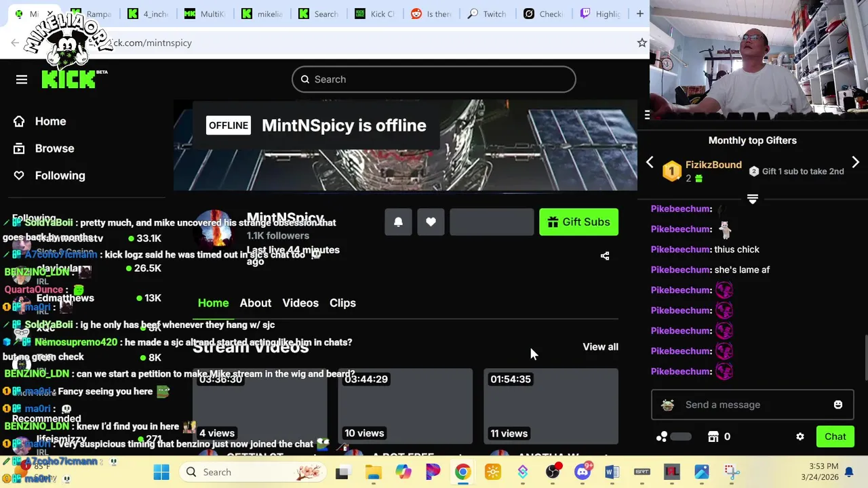Open Microsoft Word from taskbar

click(612, 472)
